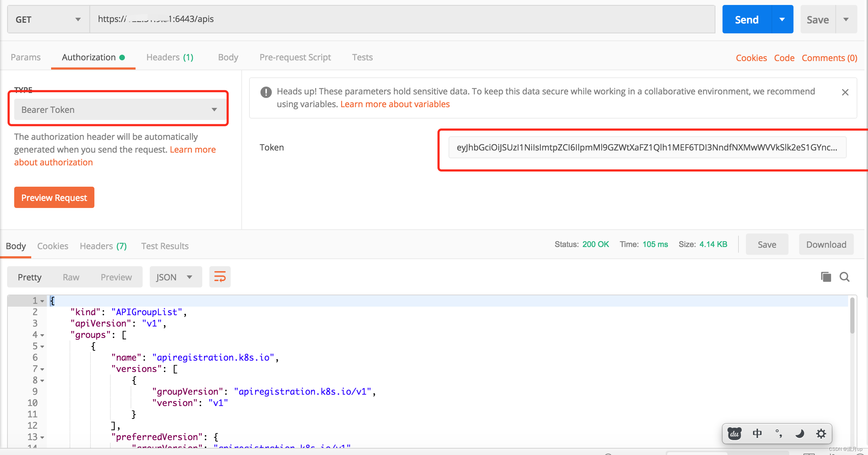Viewport: 868px width, 455px height.
Task: Open the JSON format dropdown
Action: click(x=175, y=277)
